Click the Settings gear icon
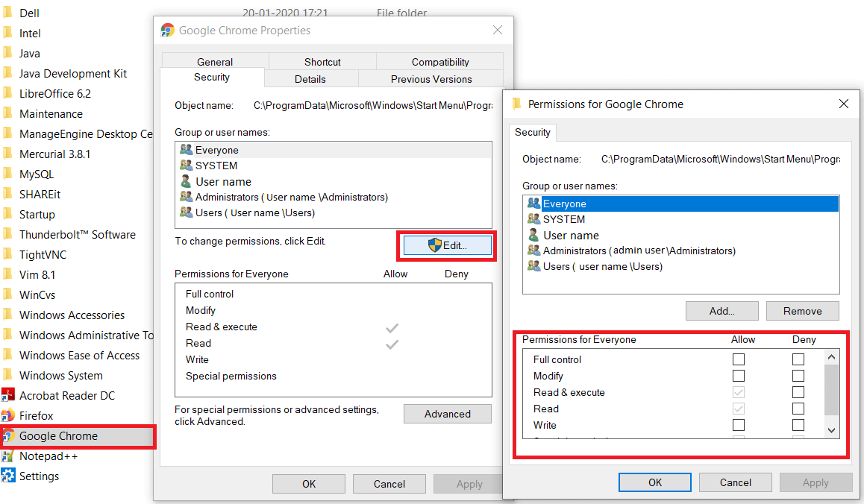The image size is (864, 504). 7,476
